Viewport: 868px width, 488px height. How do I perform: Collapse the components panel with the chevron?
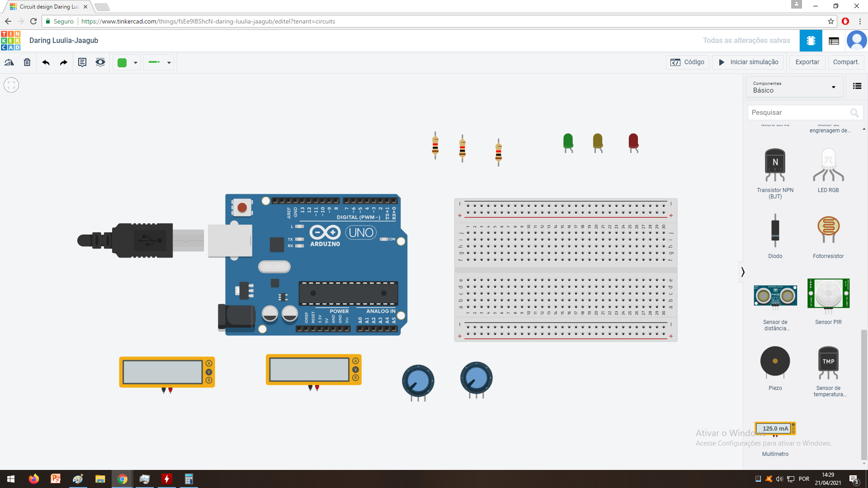click(x=743, y=272)
